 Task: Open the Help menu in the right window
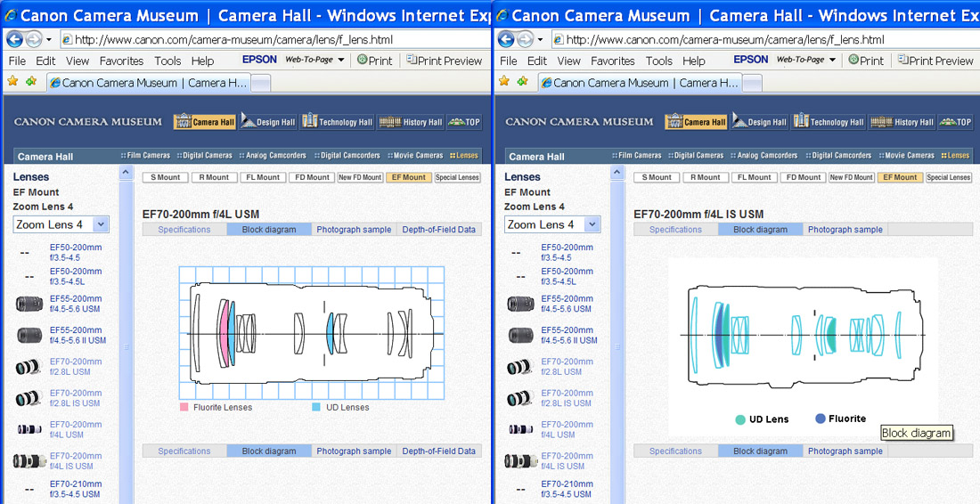tap(694, 61)
